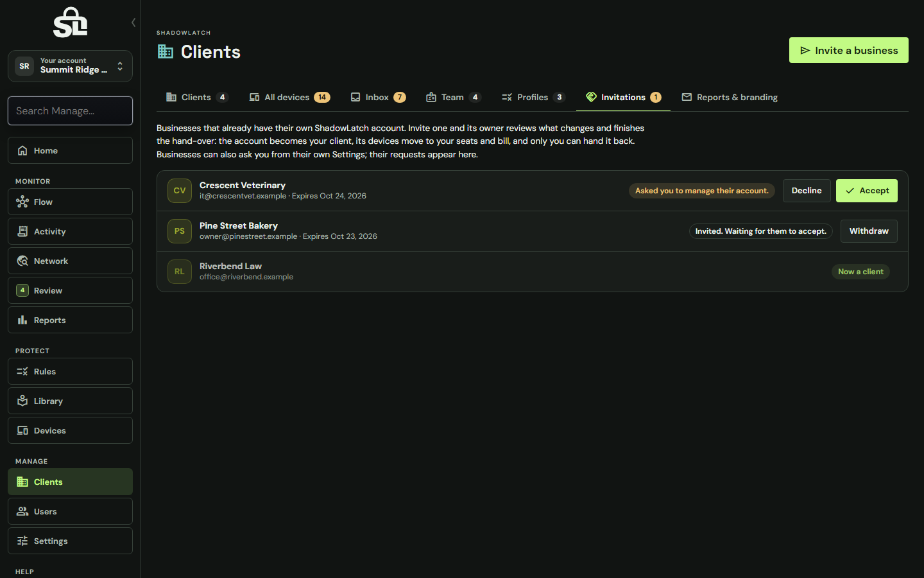924x578 pixels.
Task: Click 'Invited. Waiting for them to accept.' badge
Action: [x=761, y=231]
